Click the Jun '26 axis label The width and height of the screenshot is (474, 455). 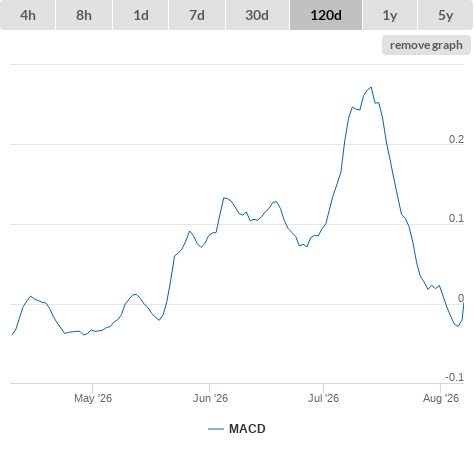point(210,398)
